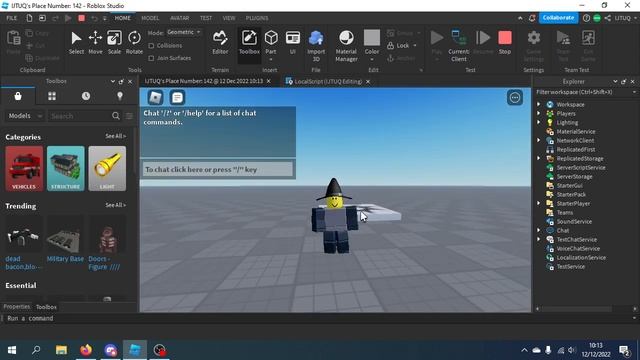Launch Firefox from the taskbar

pyautogui.click(x=86, y=350)
